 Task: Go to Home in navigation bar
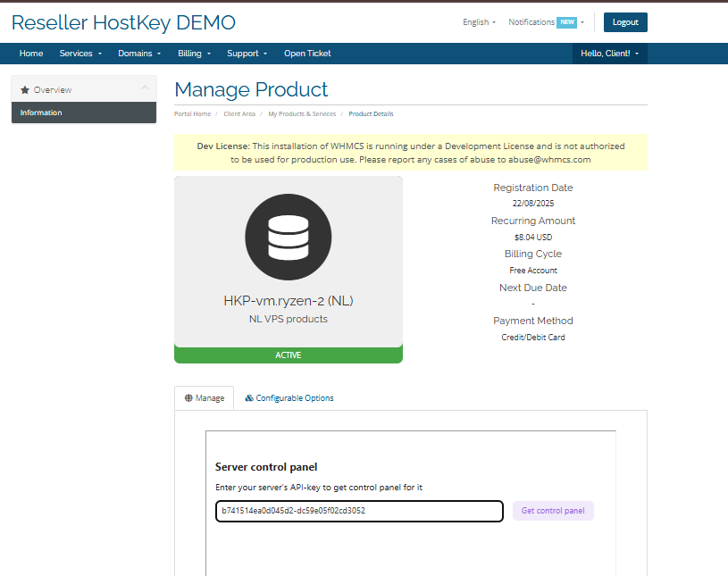[x=31, y=54]
